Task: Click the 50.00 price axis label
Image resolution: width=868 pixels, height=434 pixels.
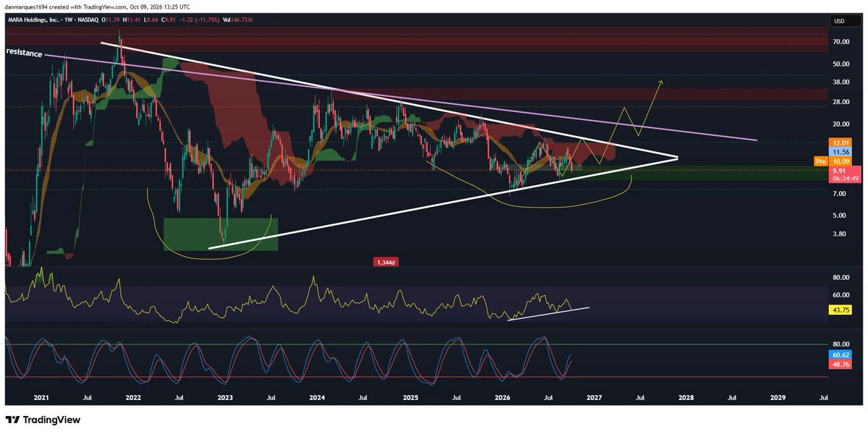Action: (841, 64)
